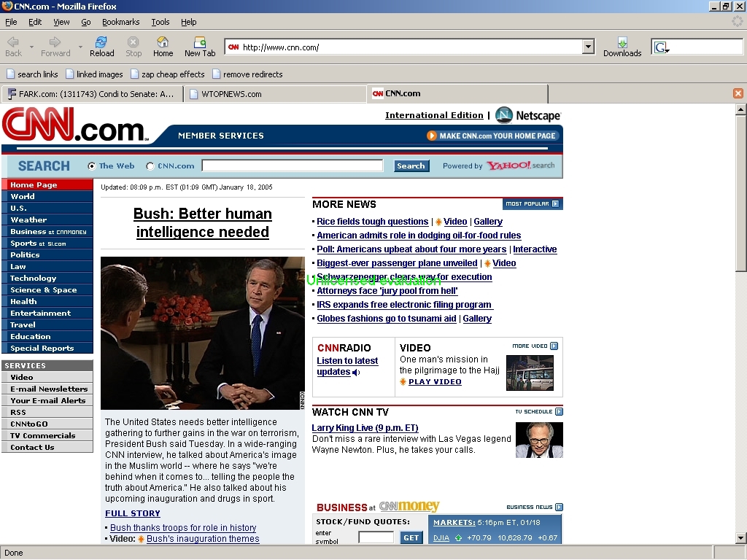The image size is (747, 560).
Task: Open Bush: Better human intelligence needed headline
Action: point(203,223)
